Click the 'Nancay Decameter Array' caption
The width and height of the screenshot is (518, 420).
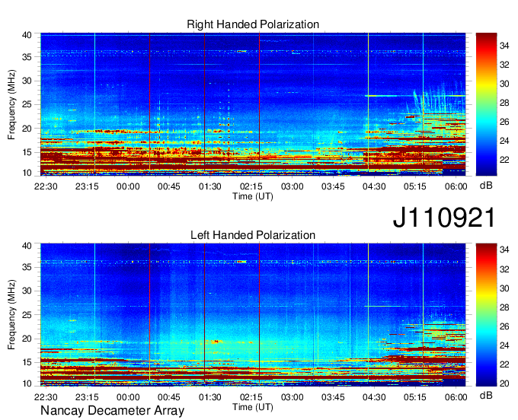pos(112,411)
